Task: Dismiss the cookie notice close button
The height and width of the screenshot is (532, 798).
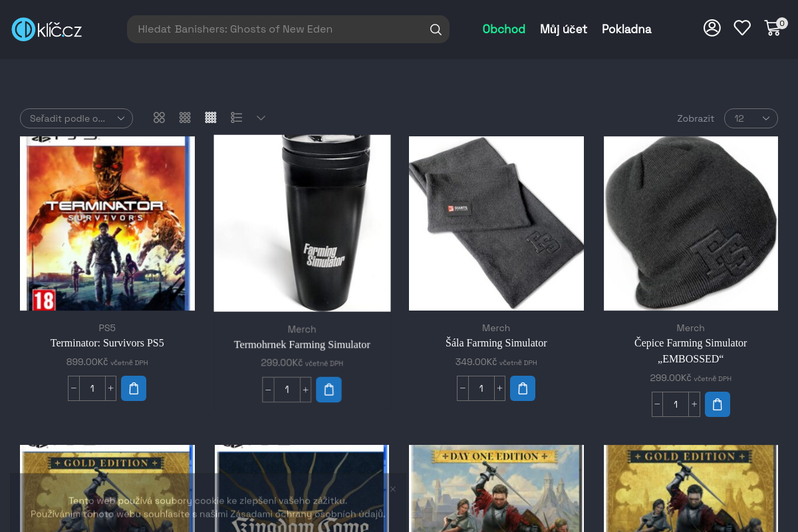Action: point(393,489)
